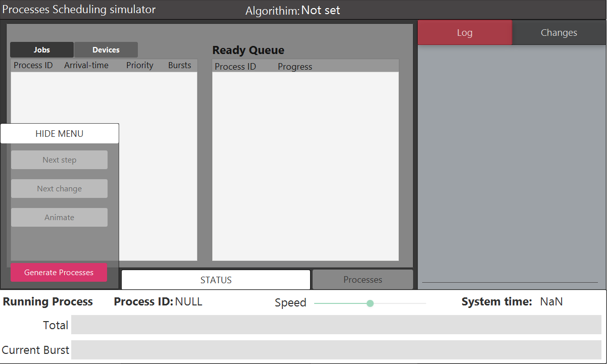Click the Generate Processes button
Image resolution: width=607 pixels, height=364 pixels.
(59, 273)
